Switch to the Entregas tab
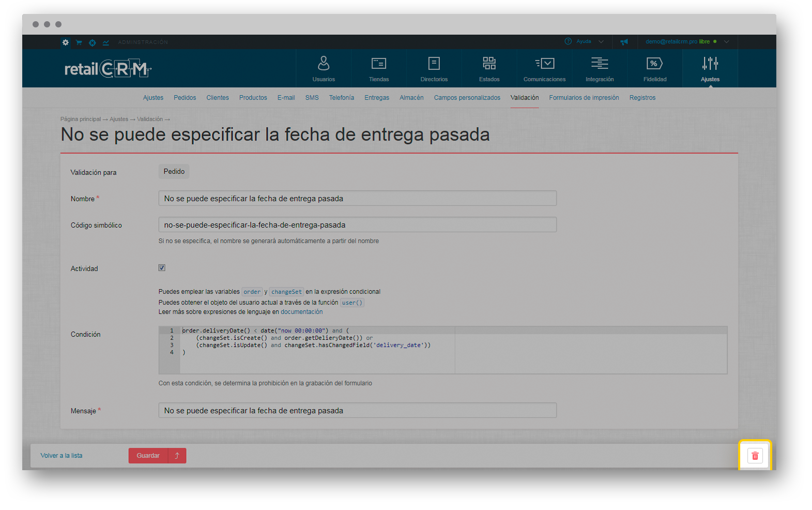Image resolution: width=812 pixels, height=510 pixels. (377, 98)
